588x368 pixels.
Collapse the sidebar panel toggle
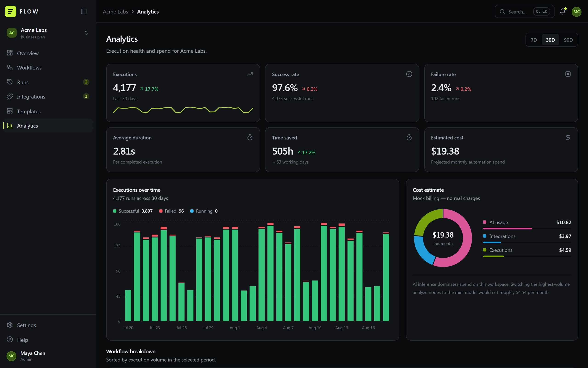[x=84, y=11]
